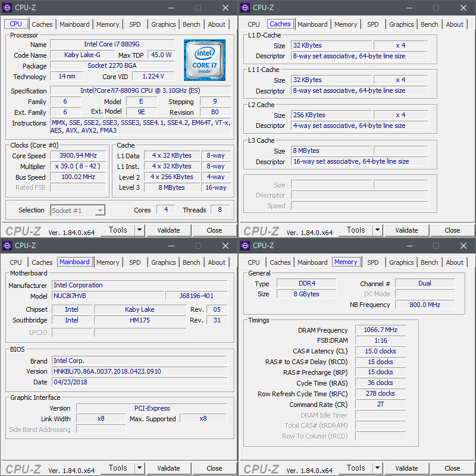Click the Southbridge value HM175

click(x=140, y=320)
